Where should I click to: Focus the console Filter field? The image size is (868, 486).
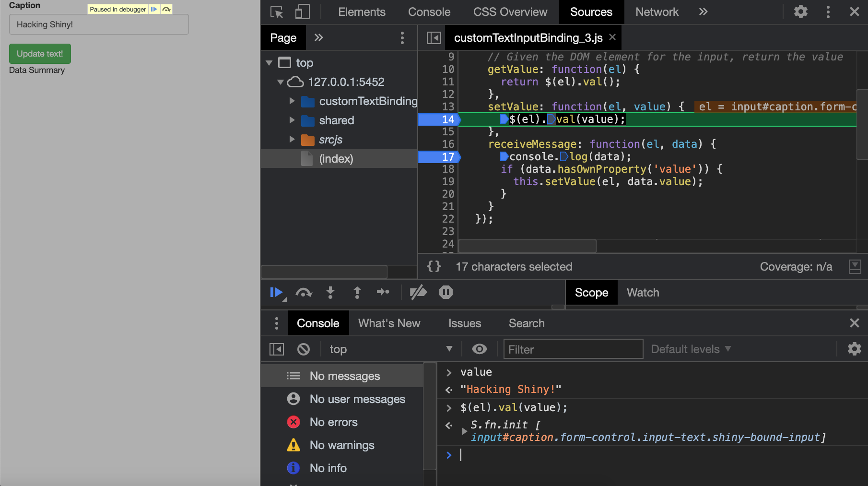(573, 349)
